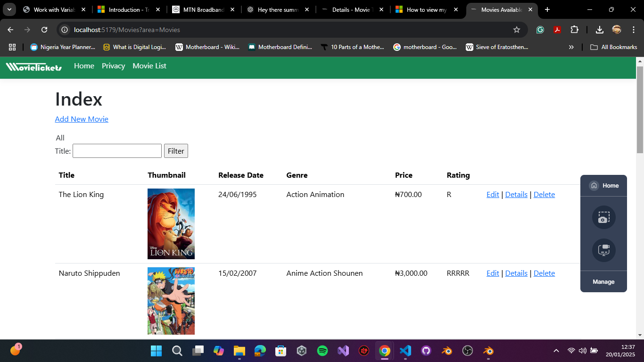This screenshot has height=362, width=644.
Task: Switch to the Work with Variables tab
Action: click(x=54, y=9)
